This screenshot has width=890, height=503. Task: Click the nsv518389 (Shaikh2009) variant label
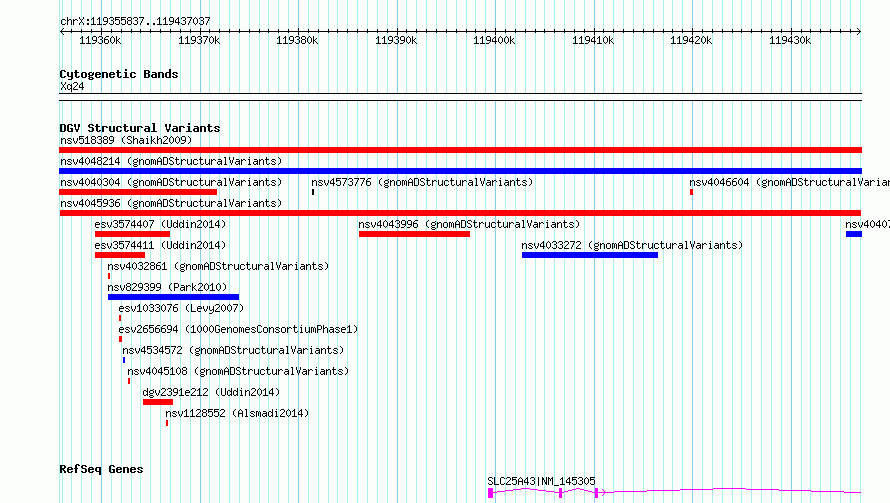[126, 140]
